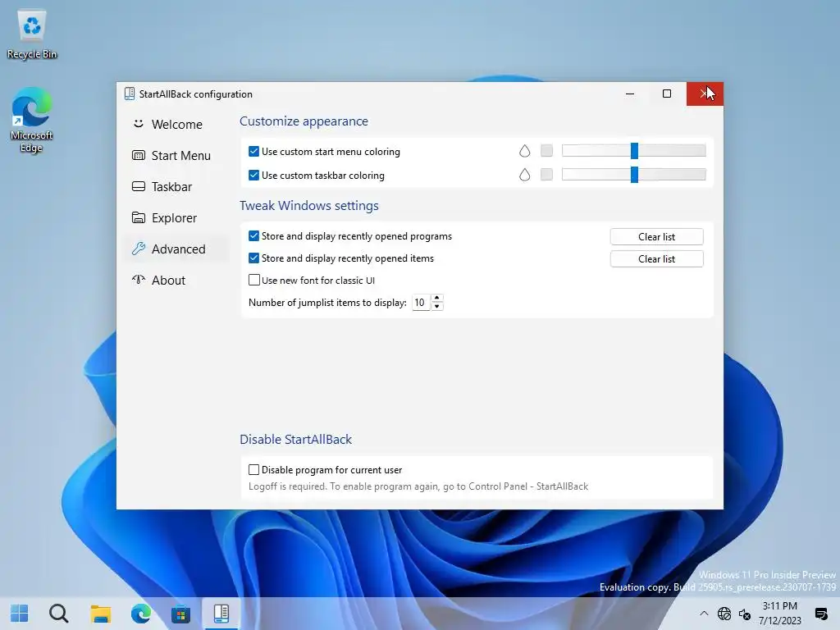The width and height of the screenshot is (840, 630).
Task: Open the Welcome section
Action: (x=177, y=125)
